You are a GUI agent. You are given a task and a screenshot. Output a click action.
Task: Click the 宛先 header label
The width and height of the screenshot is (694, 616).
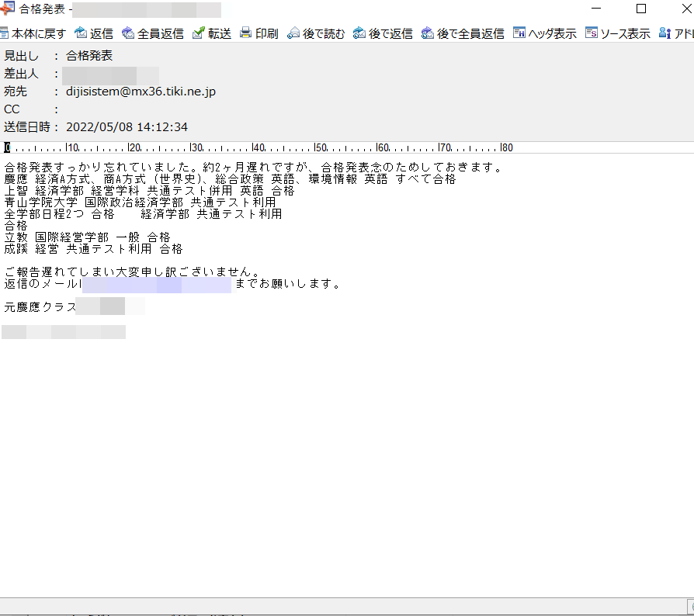click(16, 92)
